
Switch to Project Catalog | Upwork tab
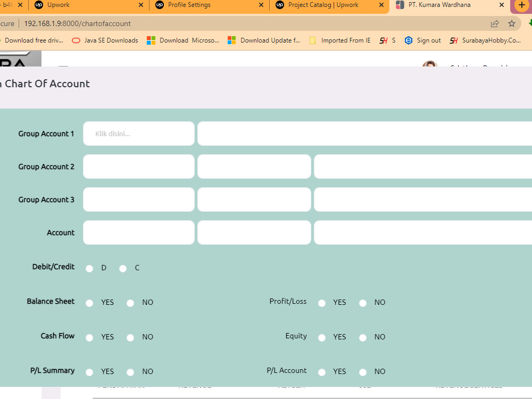(329, 5)
